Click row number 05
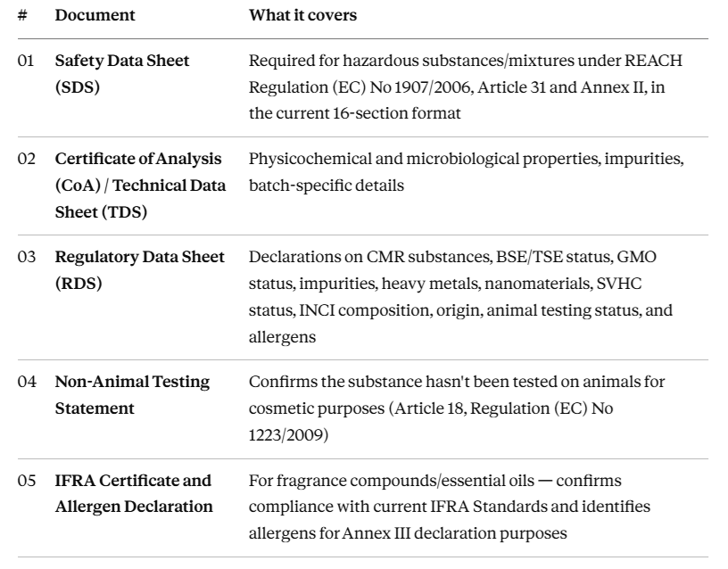The width and height of the screenshot is (728, 569). point(27,481)
